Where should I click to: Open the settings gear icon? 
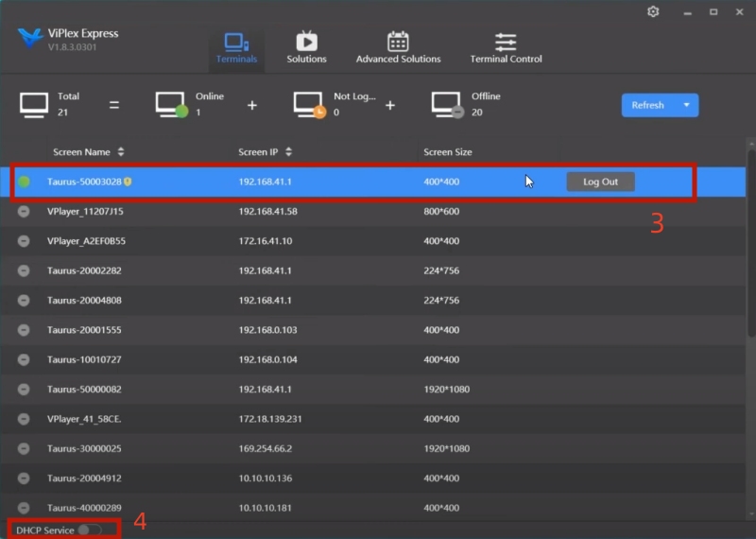click(x=653, y=11)
